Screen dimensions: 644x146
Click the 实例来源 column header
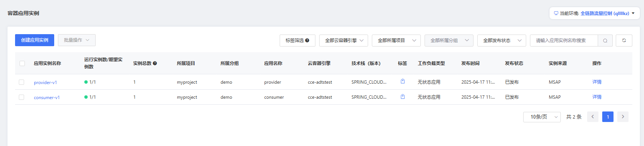coord(558,63)
